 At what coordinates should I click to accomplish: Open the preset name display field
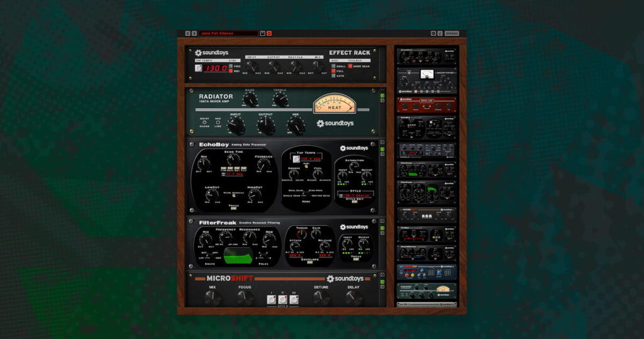click(x=228, y=33)
